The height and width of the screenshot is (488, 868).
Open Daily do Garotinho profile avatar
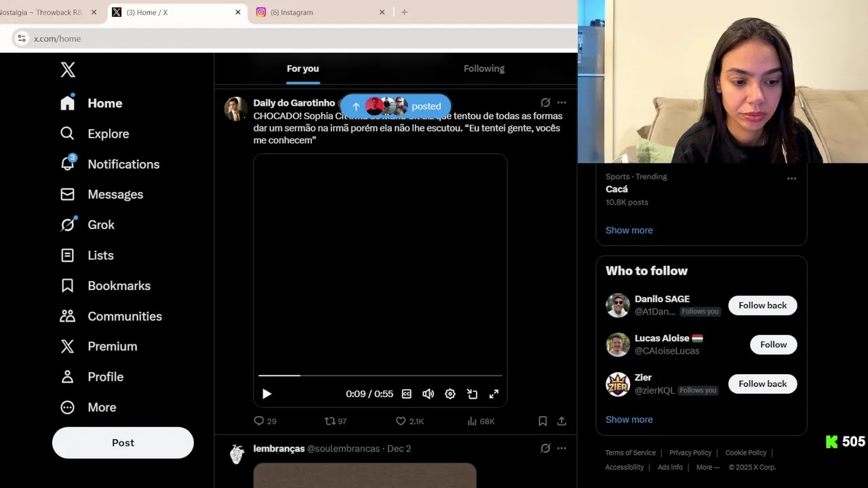(x=236, y=108)
